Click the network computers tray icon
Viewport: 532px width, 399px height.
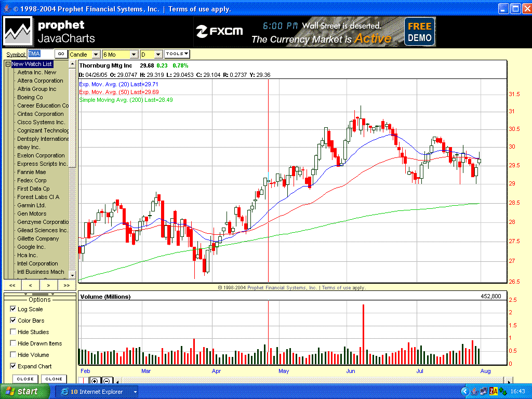point(483,392)
